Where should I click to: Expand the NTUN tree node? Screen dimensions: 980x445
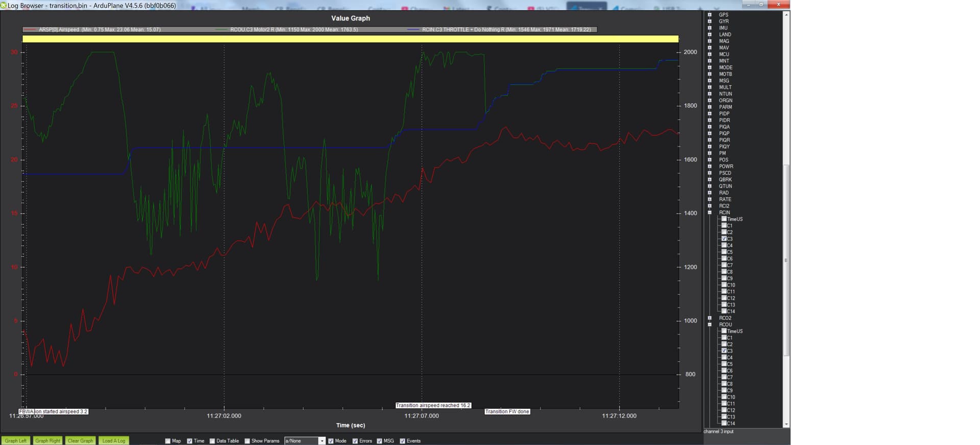pos(709,94)
